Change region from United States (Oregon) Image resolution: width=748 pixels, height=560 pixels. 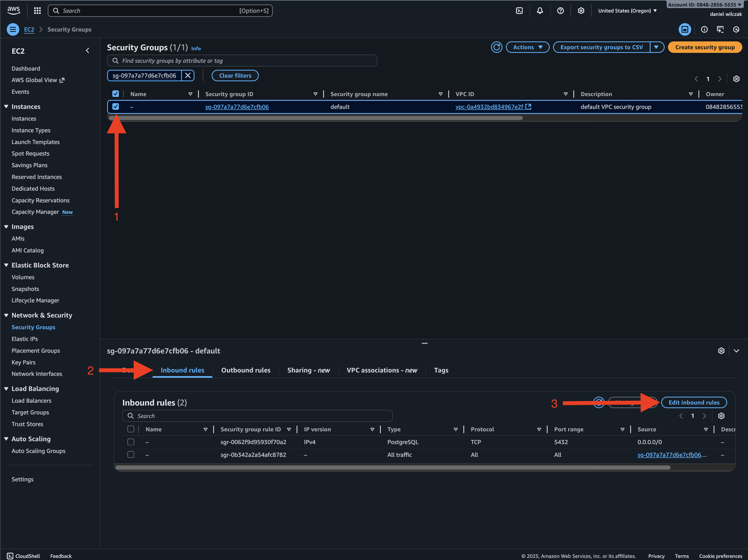pos(627,11)
